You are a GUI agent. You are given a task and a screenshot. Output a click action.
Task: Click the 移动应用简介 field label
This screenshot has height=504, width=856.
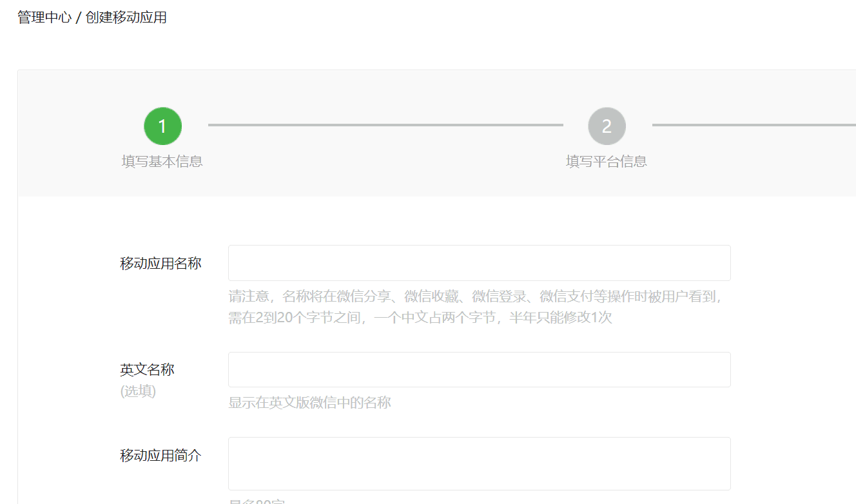coord(160,456)
